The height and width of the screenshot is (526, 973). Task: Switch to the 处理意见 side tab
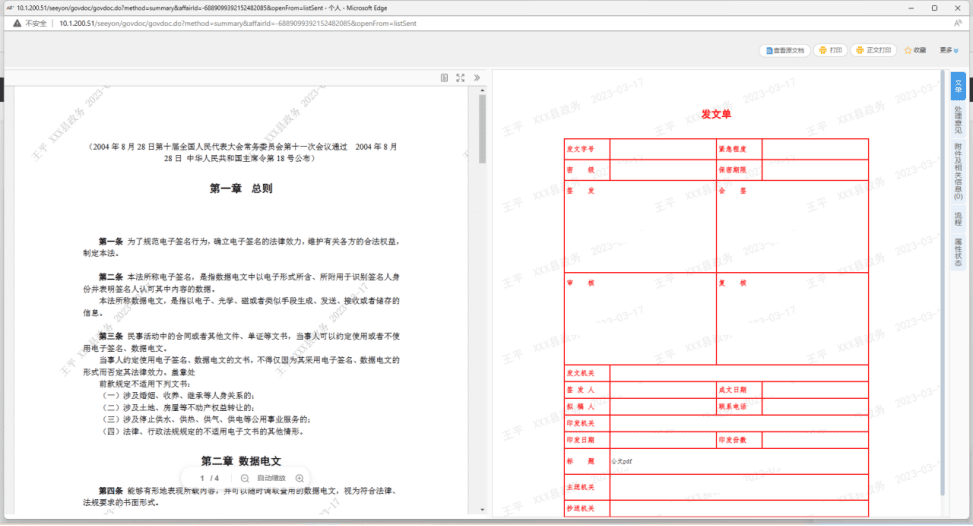tap(958, 120)
